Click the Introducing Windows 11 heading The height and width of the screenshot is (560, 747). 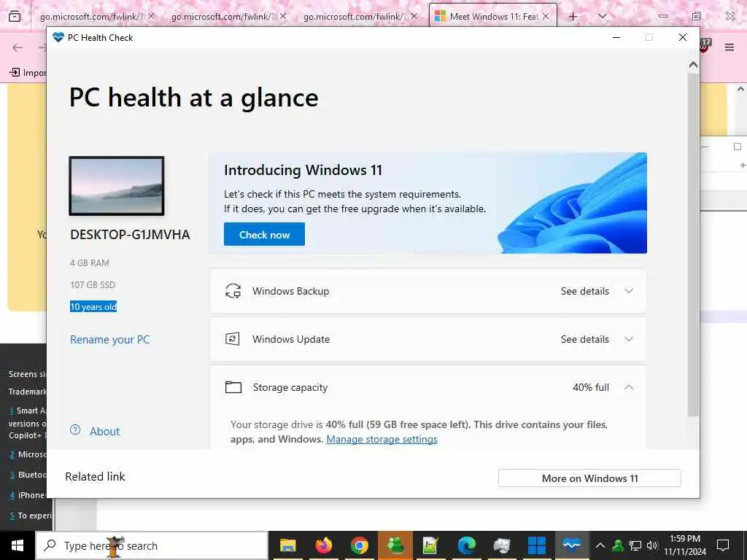click(303, 170)
